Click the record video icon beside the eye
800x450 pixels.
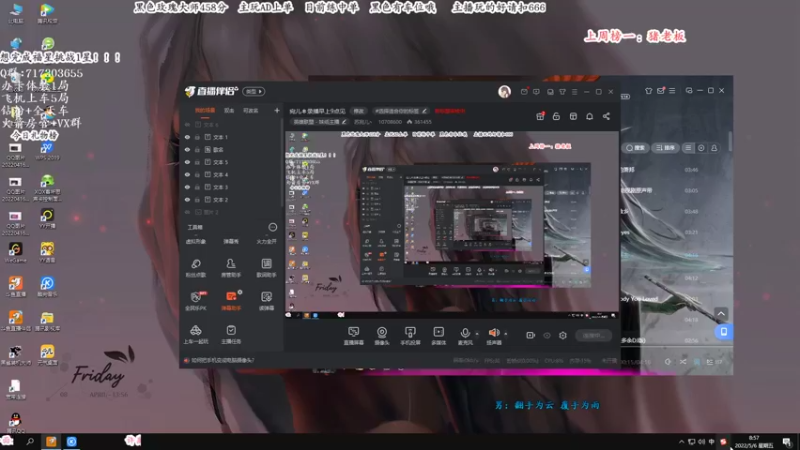(531, 335)
